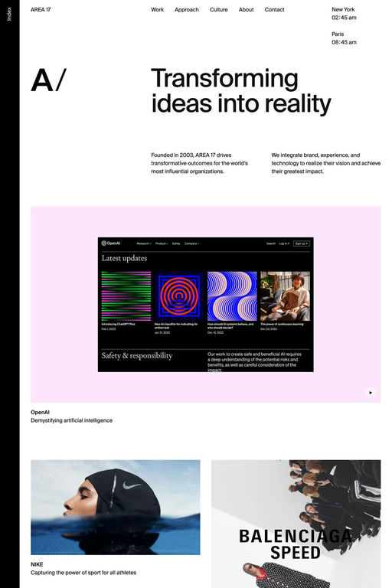Click the blue wave pattern tile
This screenshot has width=392, height=588.
[232, 296]
